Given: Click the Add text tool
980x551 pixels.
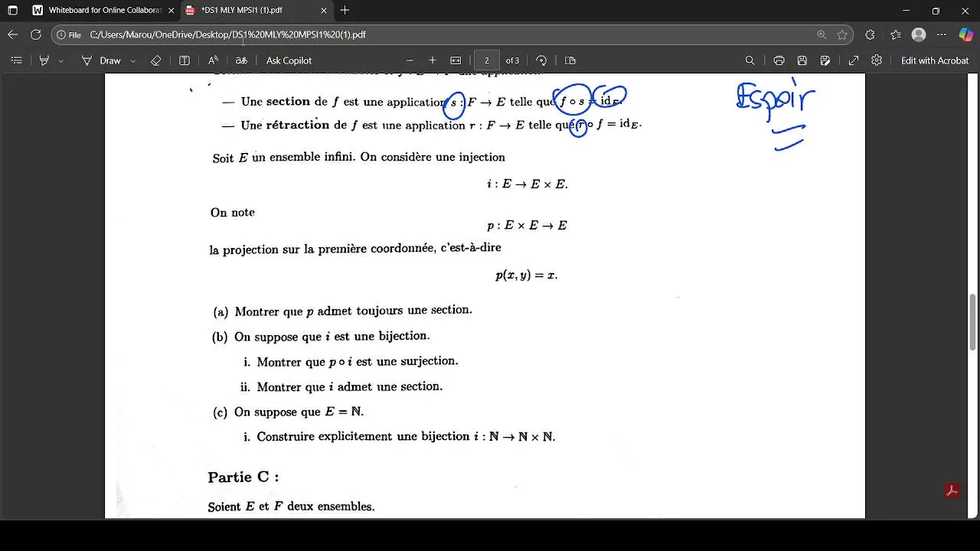Looking at the screenshot, I should 185,60.
